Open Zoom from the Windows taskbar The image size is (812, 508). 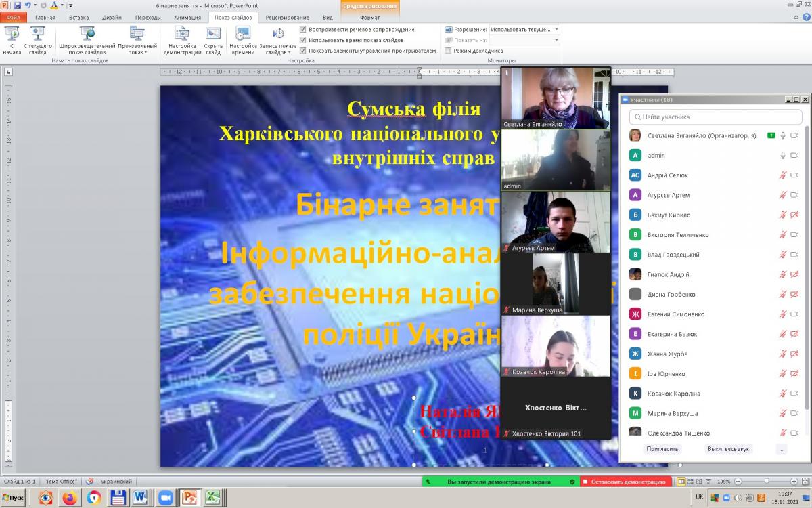click(166, 497)
